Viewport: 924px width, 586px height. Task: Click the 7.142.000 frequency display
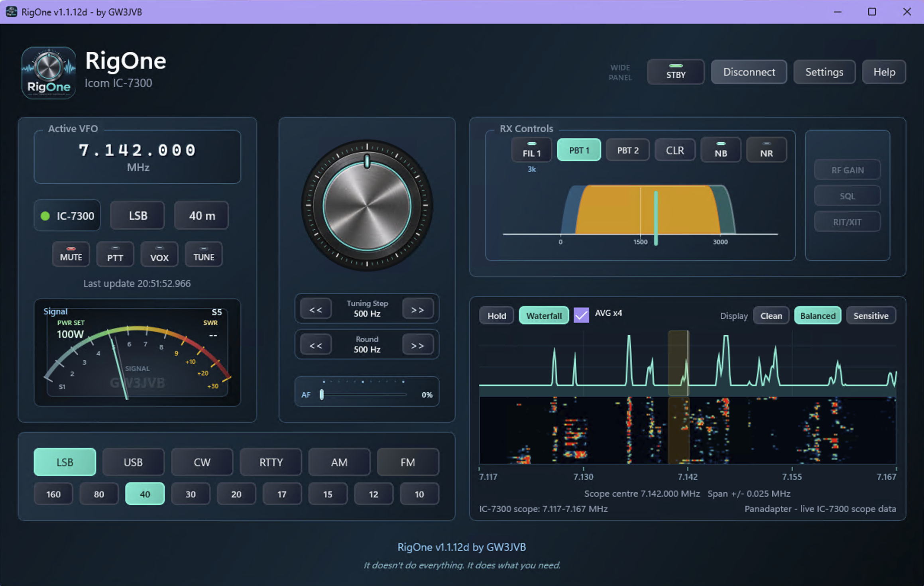138,150
